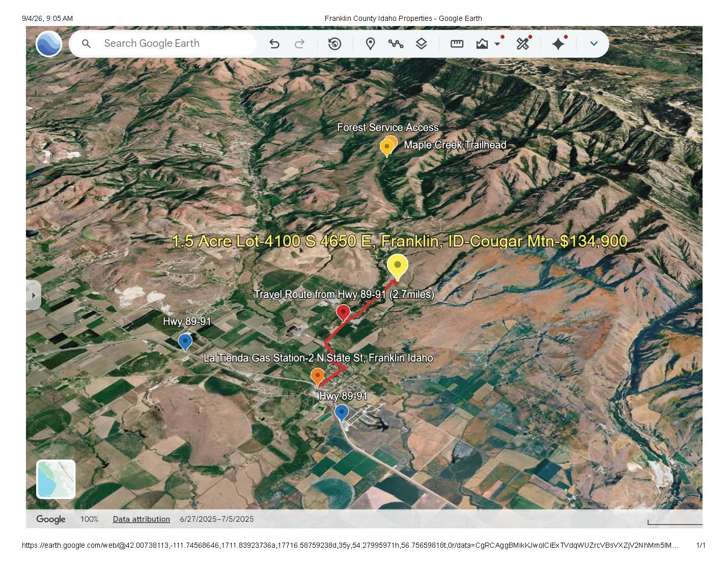
Task: Click the Maple Creek Trailhead label
Action: [x=455, y=145]
